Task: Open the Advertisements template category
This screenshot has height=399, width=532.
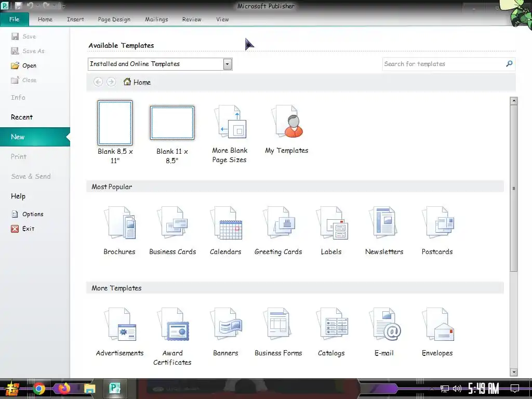Action: pos(119,332)
